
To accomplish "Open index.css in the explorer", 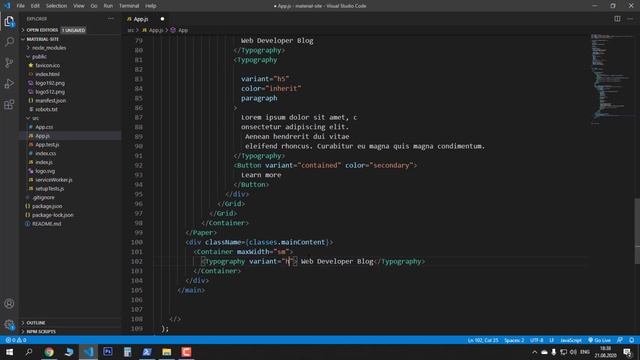I will 46,153.
